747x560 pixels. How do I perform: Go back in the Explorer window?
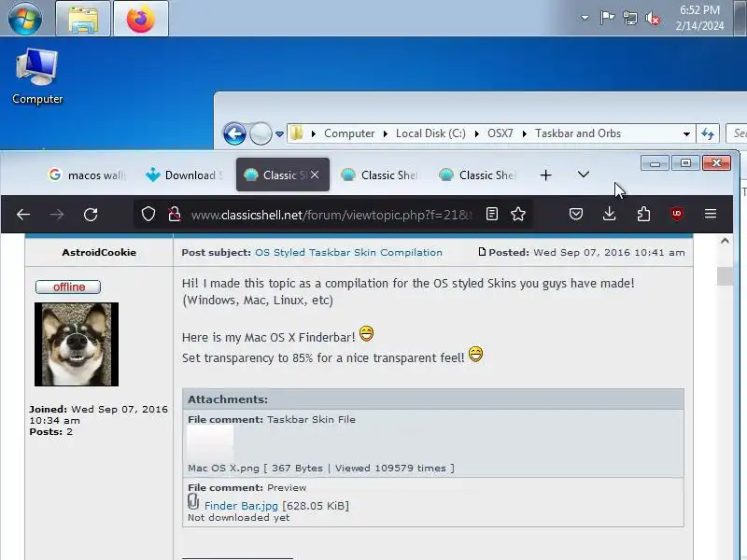coord(234,133)
